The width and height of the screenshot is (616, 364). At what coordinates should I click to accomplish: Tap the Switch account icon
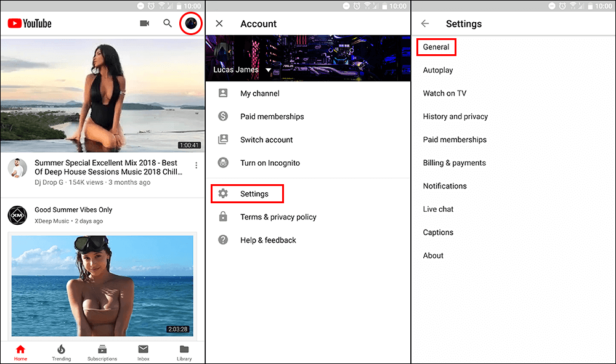coord(223,139)
